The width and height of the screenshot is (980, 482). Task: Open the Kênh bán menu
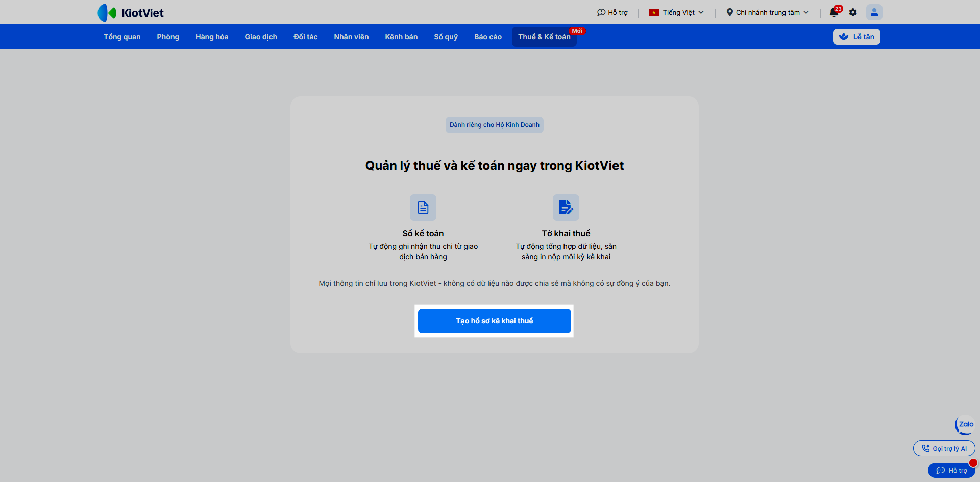point(401,37)
